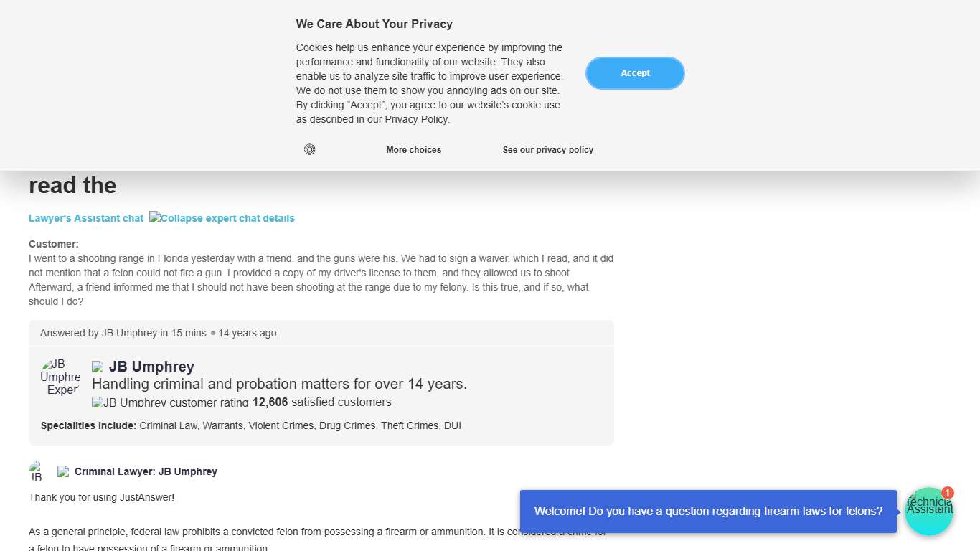980x551 pixels.
Task: Click the welcome message about firearm laws
Action: pyautogui.click(x=708, y=512)
